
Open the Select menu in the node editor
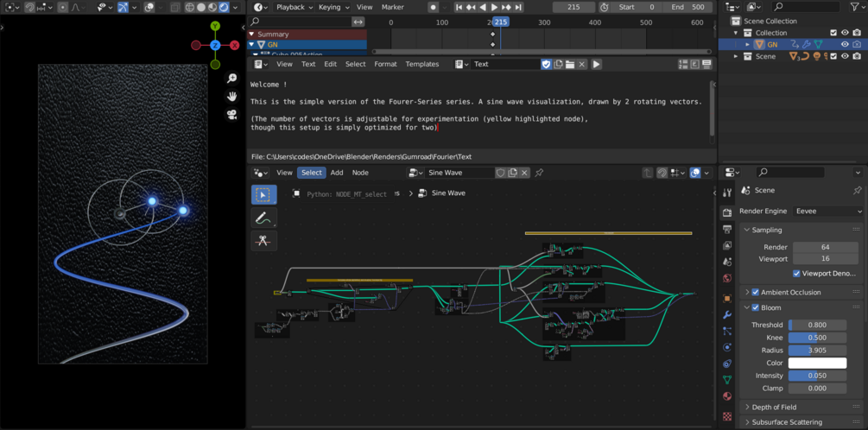coord(312,173)
